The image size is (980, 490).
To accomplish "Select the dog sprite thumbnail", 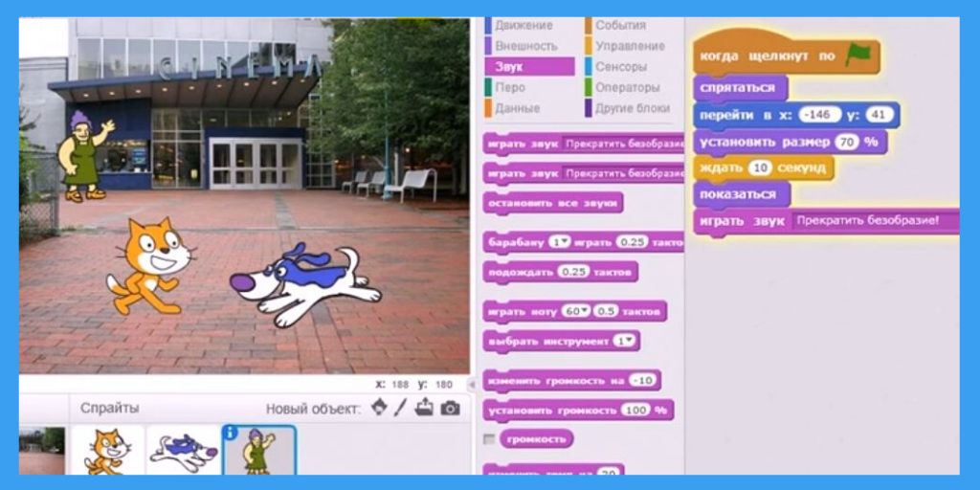I will pos(183,450).
